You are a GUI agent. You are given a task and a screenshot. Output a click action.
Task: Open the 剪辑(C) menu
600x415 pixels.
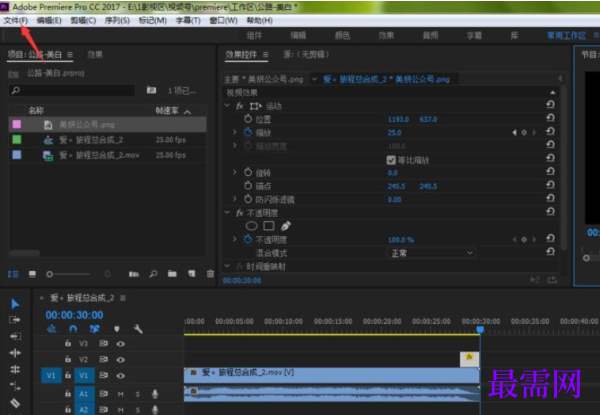83,21
